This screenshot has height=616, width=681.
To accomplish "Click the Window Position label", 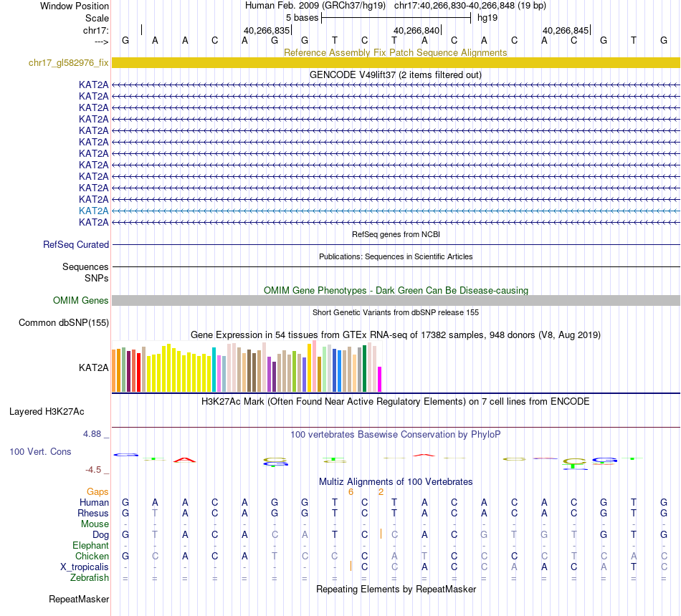I will coord(75,6).
